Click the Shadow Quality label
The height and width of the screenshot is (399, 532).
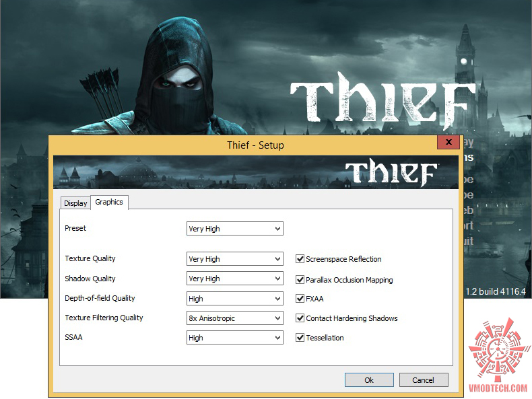tap(90, 279)
